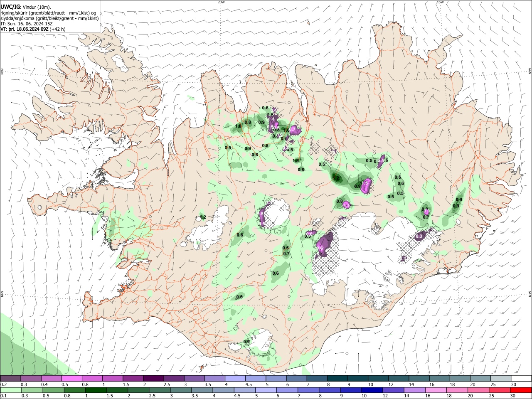This screenshot has width=532, height=399.
Task: Click the '20W' longitude label
Action: (221, 2)
